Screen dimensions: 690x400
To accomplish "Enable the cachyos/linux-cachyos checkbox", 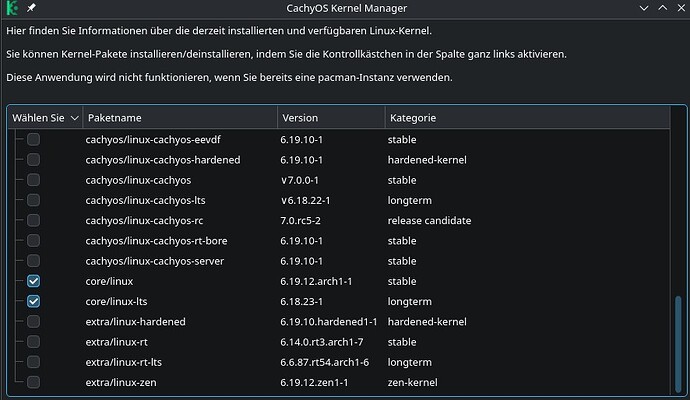I will point(33,180).
